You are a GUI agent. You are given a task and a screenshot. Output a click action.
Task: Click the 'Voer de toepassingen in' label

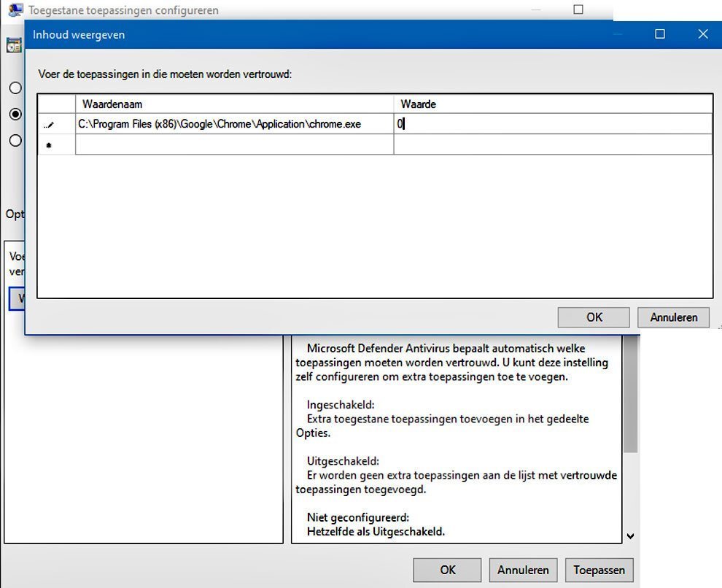(x=165, y=74)
